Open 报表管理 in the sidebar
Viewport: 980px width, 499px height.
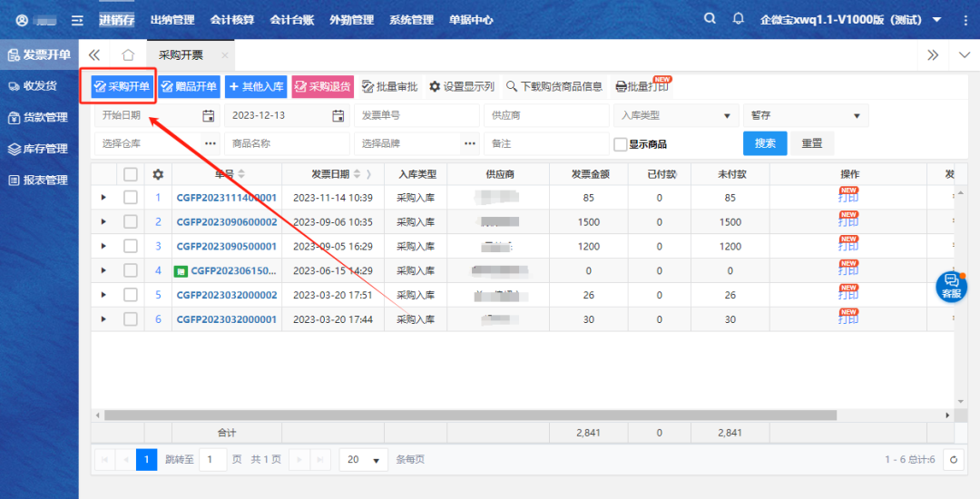point(38,181)
